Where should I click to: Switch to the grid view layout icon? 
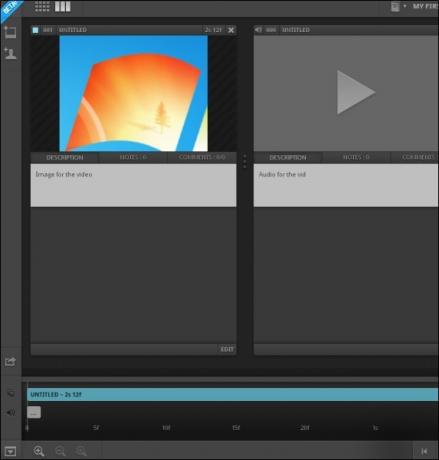coord(42,6)
